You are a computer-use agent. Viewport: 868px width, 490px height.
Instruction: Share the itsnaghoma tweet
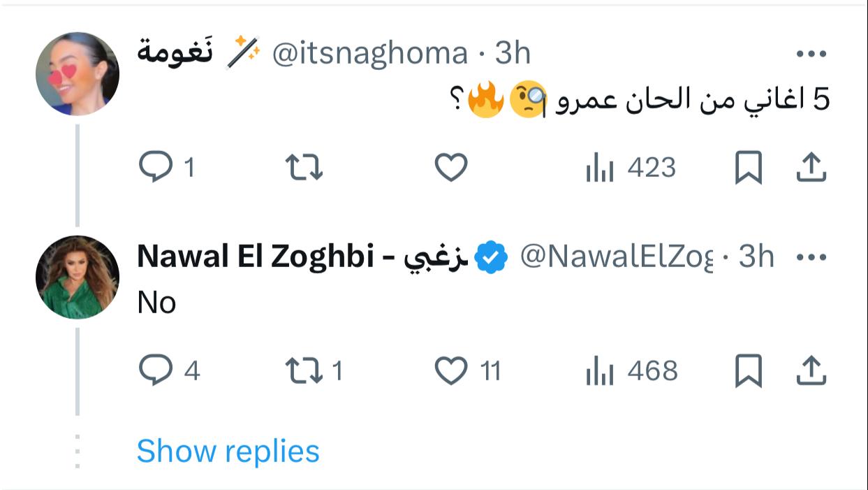click(811, 168)
